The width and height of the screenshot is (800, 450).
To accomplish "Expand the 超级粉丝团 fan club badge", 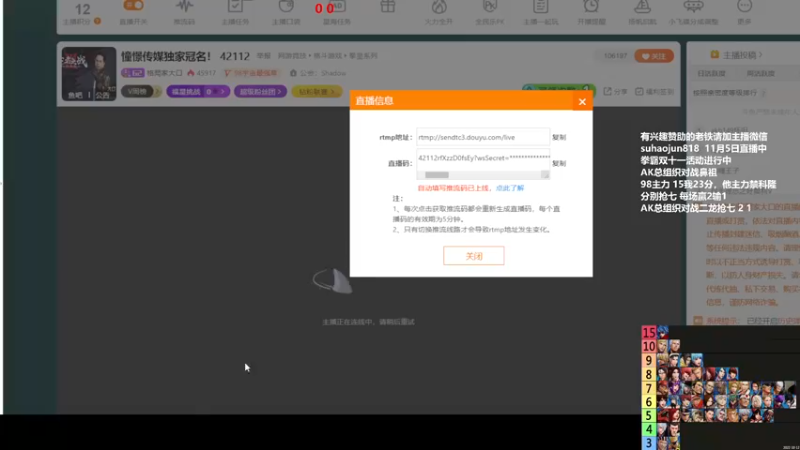I will click(x=260, y=91).
